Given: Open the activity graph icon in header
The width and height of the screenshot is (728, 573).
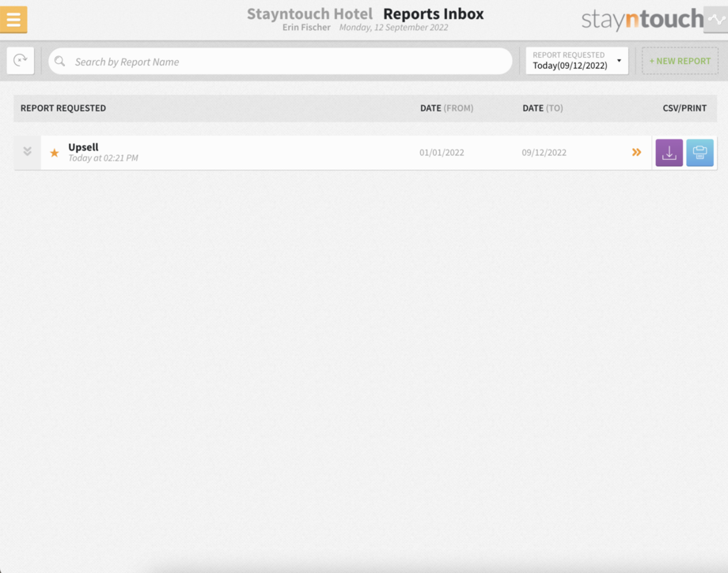Looking at the screenshot, I should coord(716,20).
